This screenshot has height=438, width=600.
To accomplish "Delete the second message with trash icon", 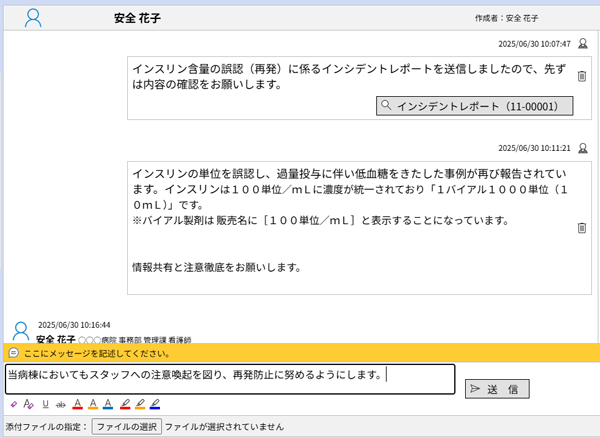I will coord(582,228).
